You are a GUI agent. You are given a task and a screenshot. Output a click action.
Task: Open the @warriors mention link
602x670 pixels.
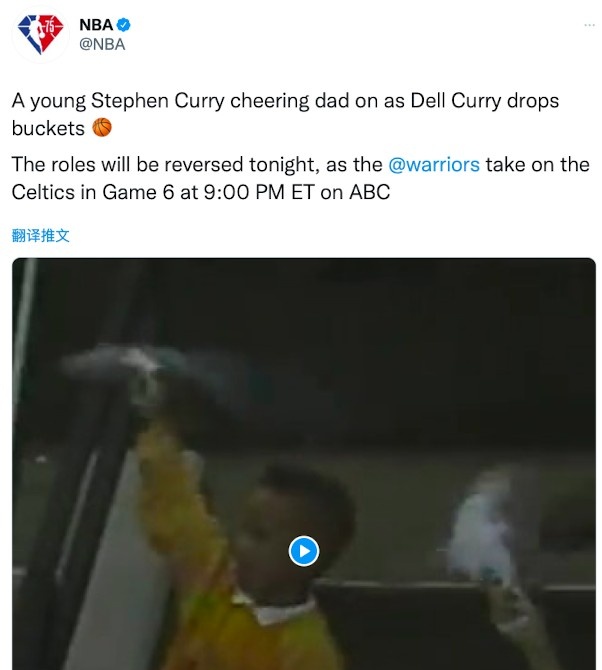434,165
